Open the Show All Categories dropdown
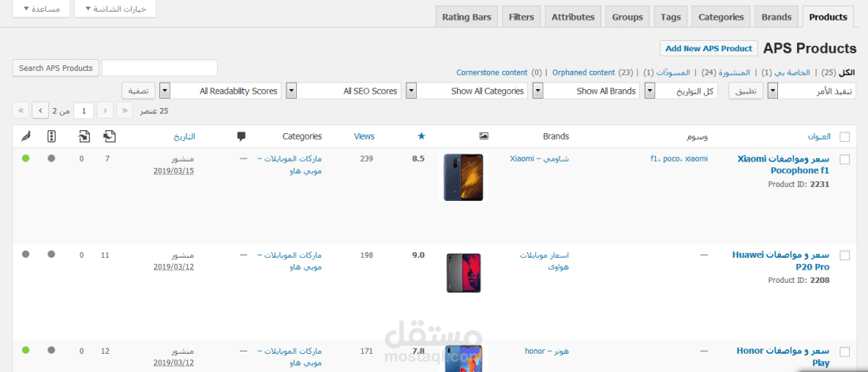This screenshot has width=868, height=372. pos(466,91)
